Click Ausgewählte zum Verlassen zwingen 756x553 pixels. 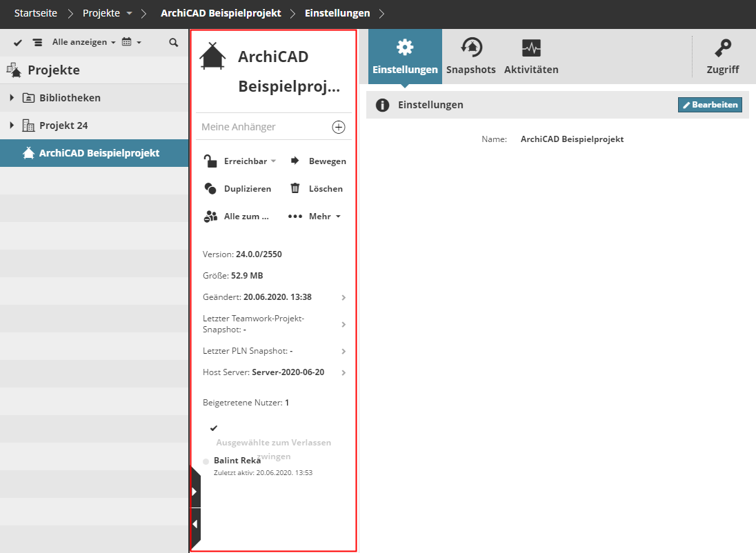273,450
